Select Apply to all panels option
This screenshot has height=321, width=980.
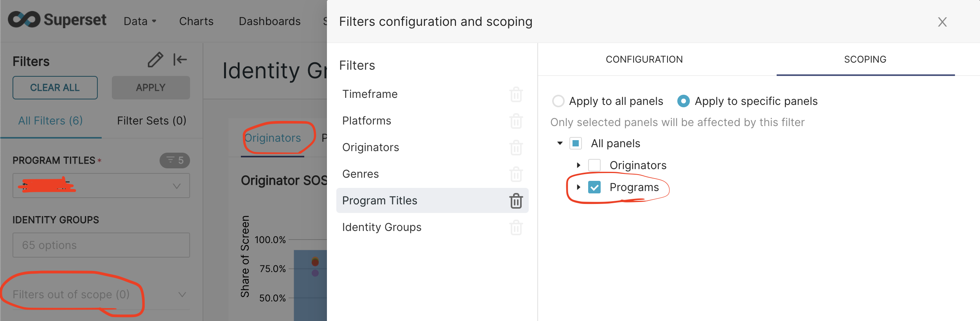[558, 101]
